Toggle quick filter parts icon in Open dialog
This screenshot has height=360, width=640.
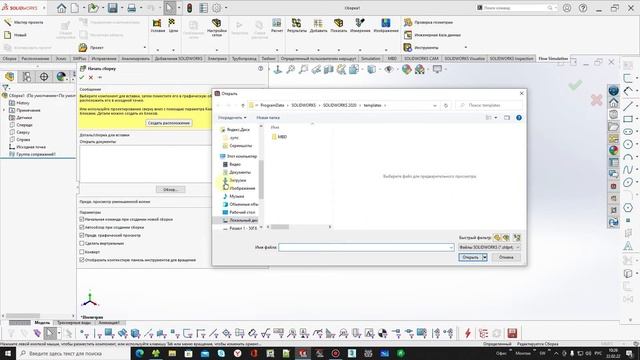(497, 238)
